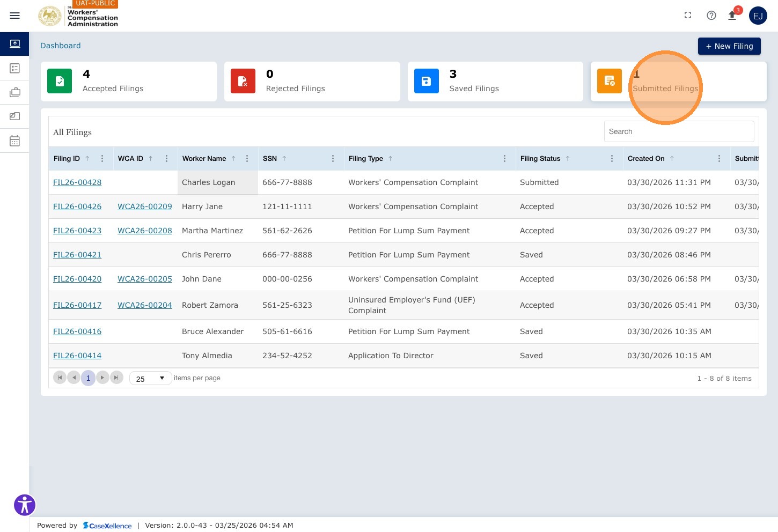Go to the next page of filings
778x532 pixels.
coord(102,378)
